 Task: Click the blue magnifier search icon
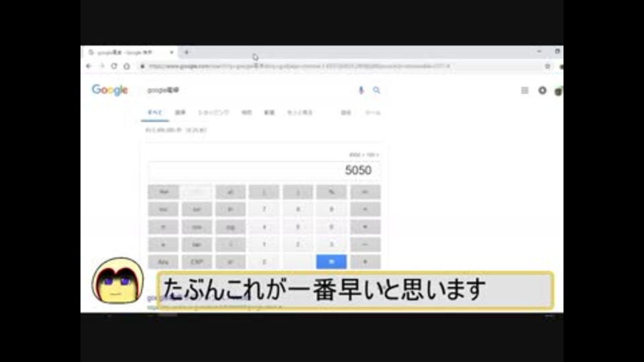tap(376, 90)
